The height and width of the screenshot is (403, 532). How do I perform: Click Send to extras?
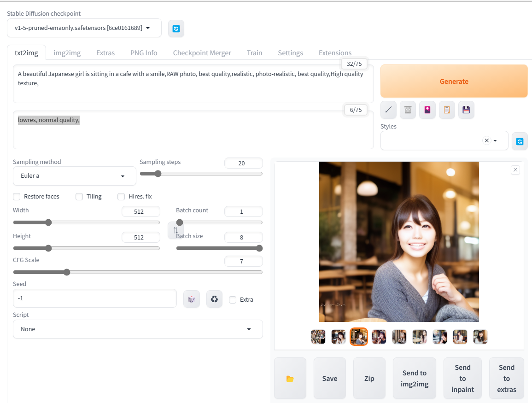coord(507,379)
